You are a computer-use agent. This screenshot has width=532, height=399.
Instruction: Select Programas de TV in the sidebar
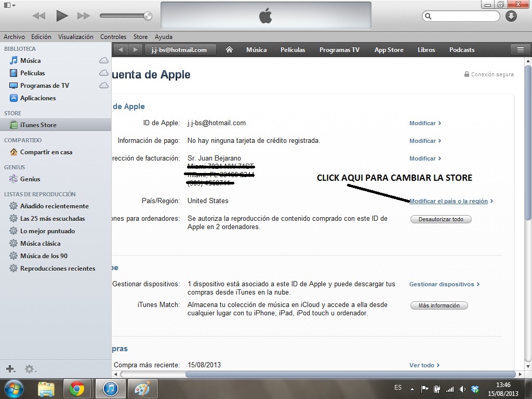(x=45, y=86)
